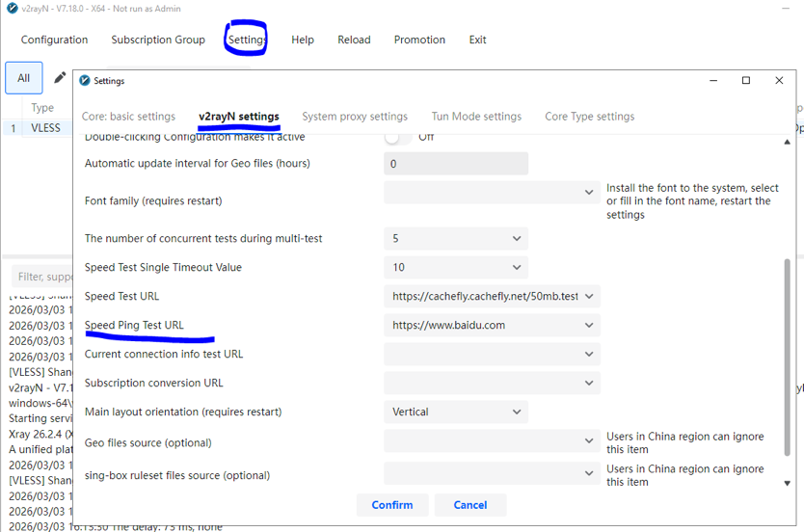The image size is (804, 532).
Task: Expand concurrent tests number dropdown
Action: pos(517,238)
